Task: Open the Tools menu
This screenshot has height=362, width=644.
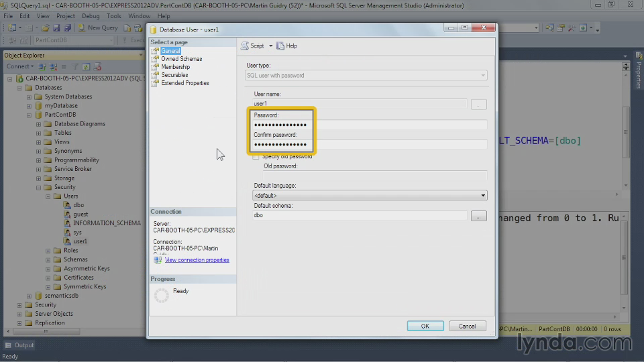Action: point(114,16)
